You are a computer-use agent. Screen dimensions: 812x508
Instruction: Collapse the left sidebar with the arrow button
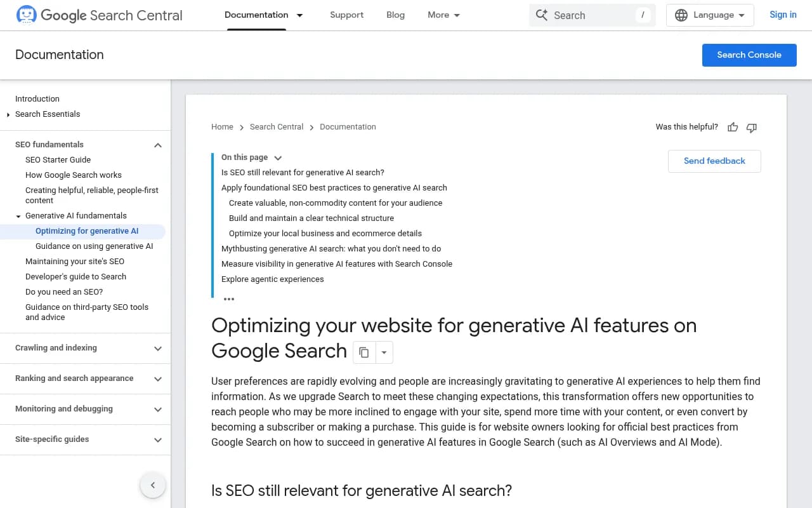tap(153, 485)
